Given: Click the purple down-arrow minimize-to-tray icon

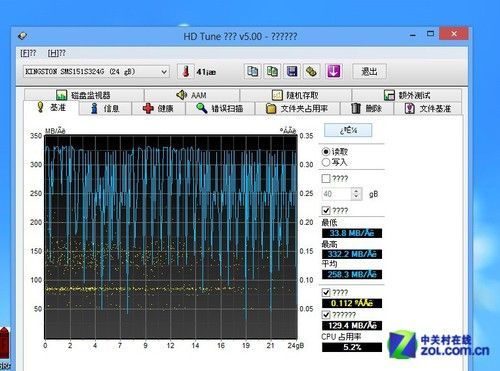Looking at the screenshot, I should click(334, 71).
